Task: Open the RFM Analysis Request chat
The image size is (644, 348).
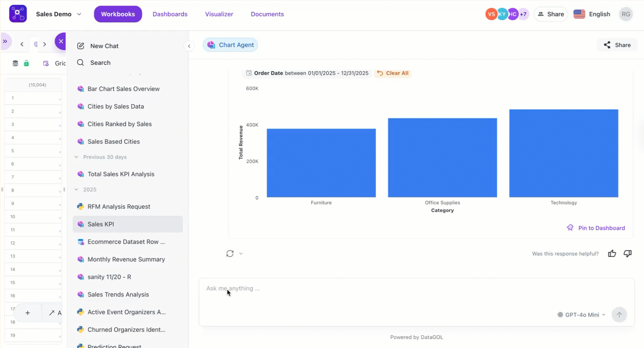Action: (119, 207)
